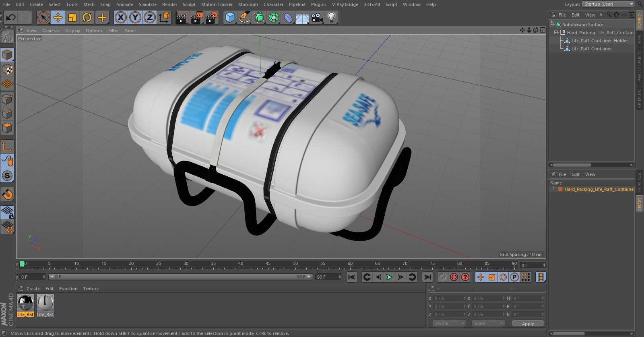Open the World coordinate dropdown

click(x=449, y=323)
